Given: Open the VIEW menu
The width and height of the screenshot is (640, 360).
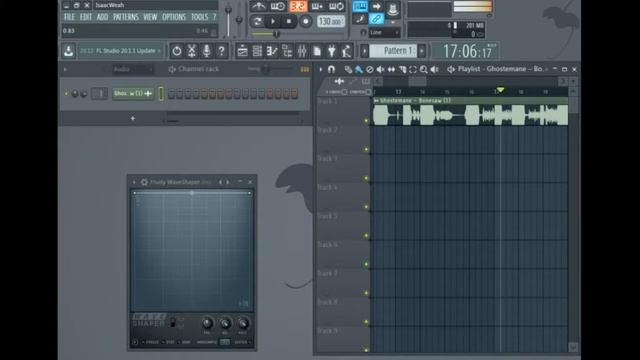Looking at the screenshot, I should coord(150,17).
